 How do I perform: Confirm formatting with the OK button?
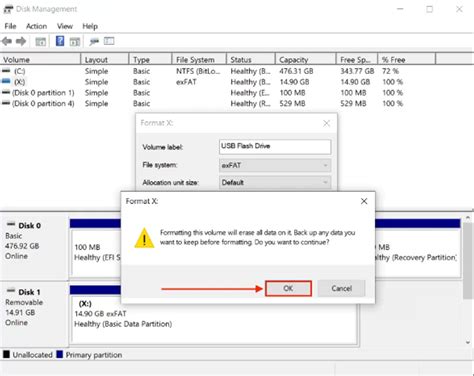pyautogui.click(x=288, y=288)
